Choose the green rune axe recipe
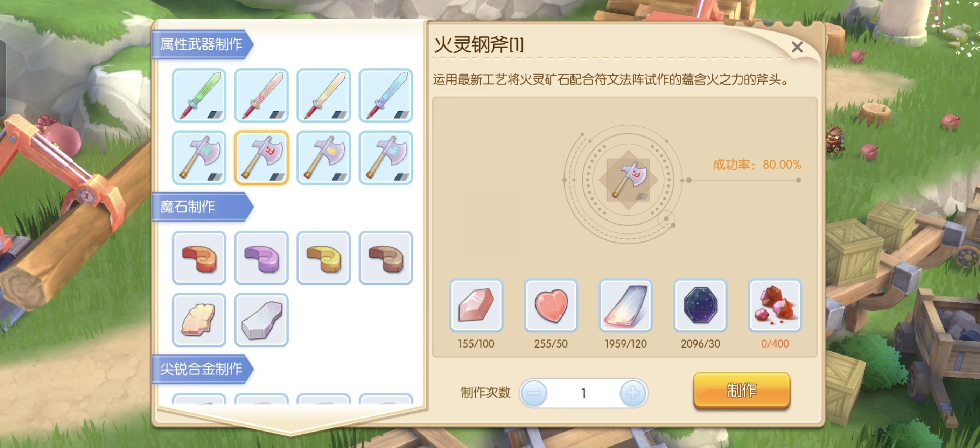 pos(199,158)
